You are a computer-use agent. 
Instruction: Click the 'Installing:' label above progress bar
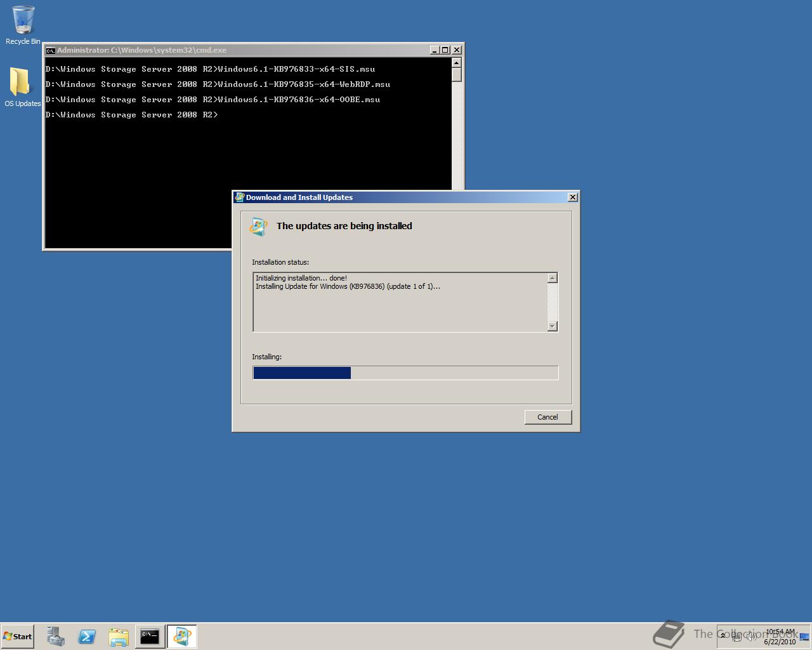point(266,357)
